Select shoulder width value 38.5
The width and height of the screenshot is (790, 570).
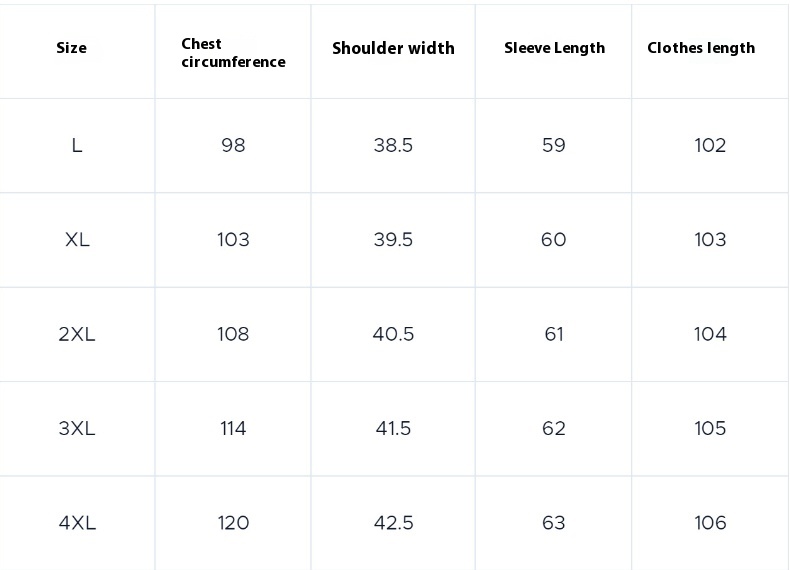pos(393,146)
